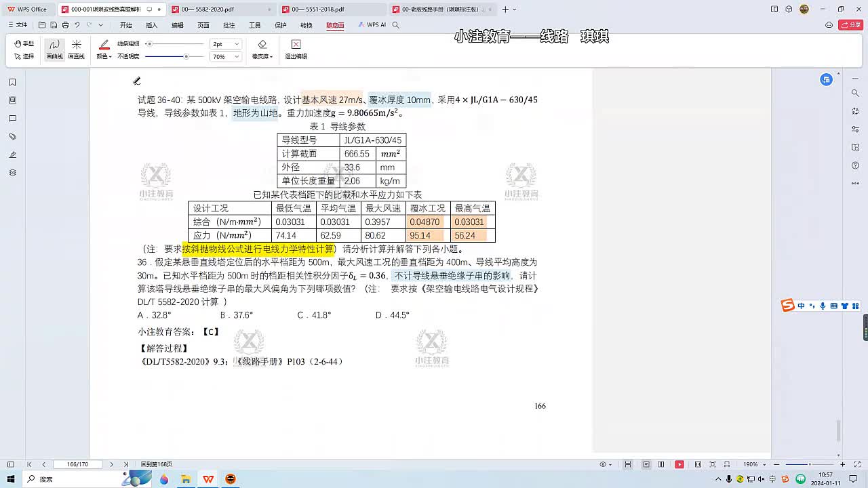Select the 画曲线 freehand curve tool
Viewport: 868px width, 488px height.
click(x=54, y=49)
